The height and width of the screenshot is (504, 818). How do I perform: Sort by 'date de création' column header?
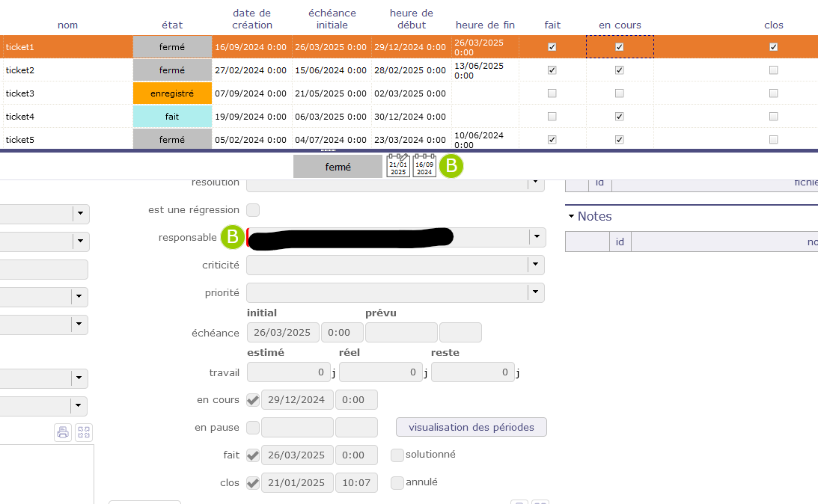[252, 19]
